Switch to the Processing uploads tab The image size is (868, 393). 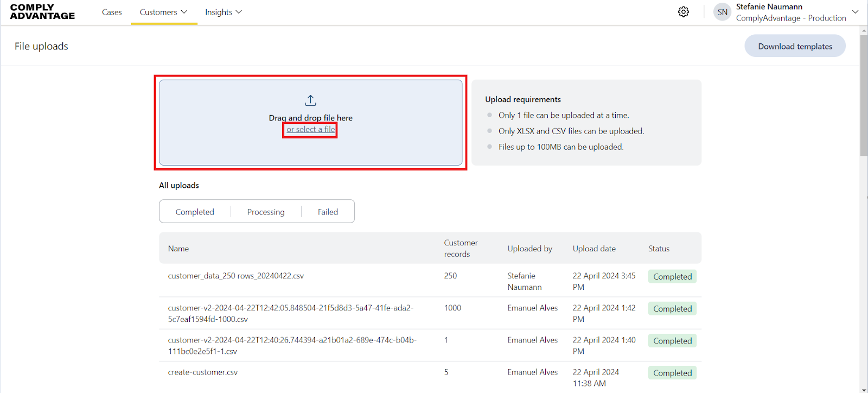pyautogui.click(x=266, y=212)
